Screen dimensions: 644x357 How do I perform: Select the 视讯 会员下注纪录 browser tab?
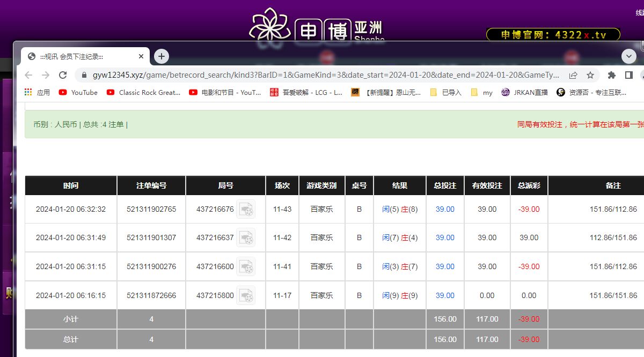click(85, 56)
